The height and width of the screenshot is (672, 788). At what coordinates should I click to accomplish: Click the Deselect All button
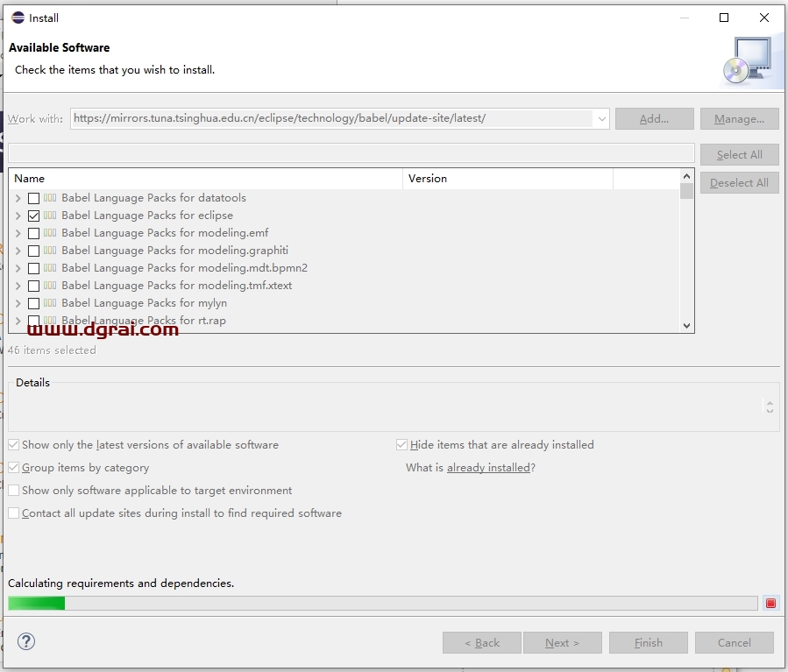pos(739,183)
